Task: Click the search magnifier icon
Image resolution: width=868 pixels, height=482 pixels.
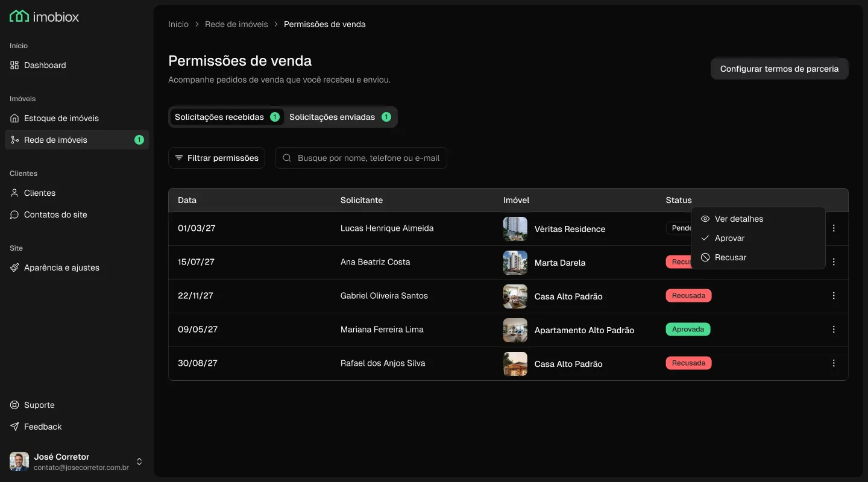Action: 287,158
